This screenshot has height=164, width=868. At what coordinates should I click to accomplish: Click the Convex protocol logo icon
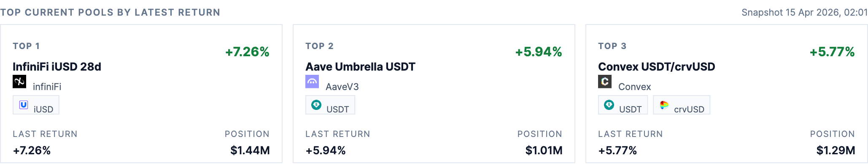(605, 82)
